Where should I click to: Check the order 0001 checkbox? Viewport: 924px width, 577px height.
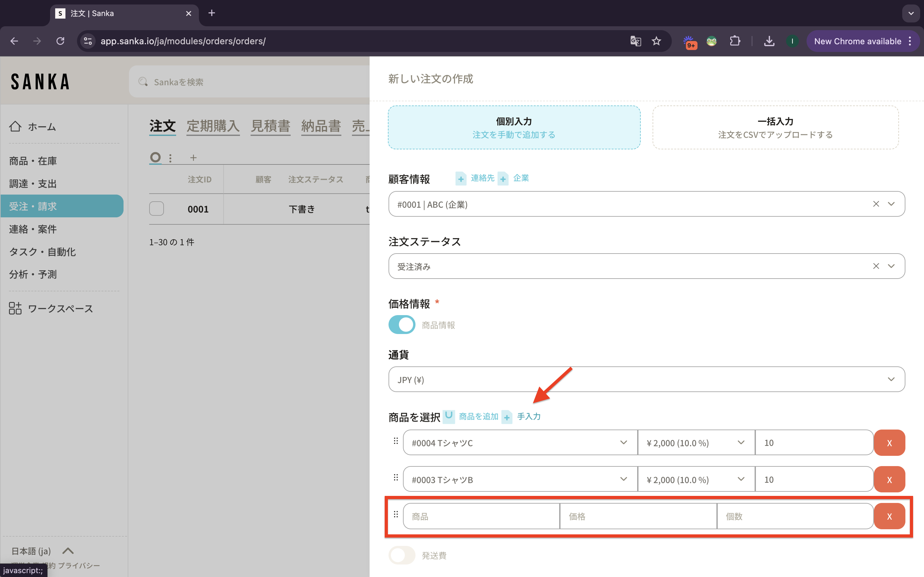pos(157,209)
